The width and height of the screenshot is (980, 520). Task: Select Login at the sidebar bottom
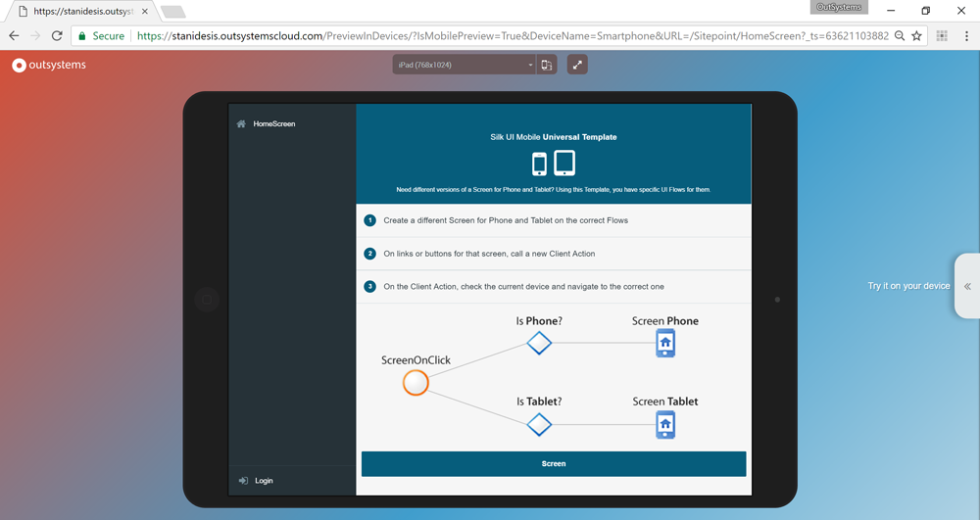coord(264,481)
